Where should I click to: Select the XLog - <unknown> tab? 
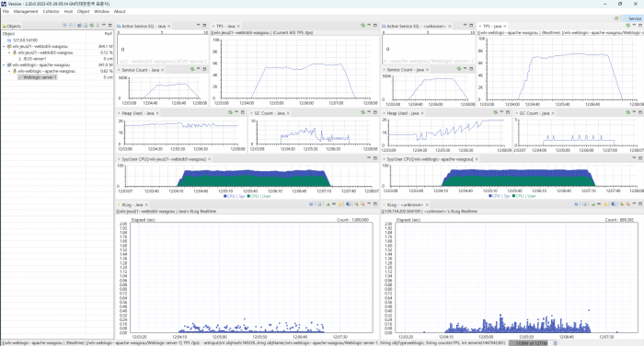(405, 204)
